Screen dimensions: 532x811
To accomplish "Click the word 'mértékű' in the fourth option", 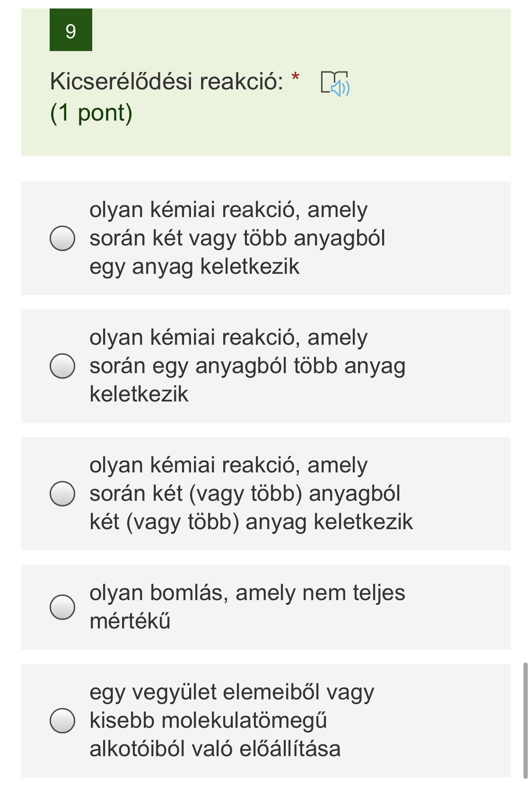I will (130, 621).
